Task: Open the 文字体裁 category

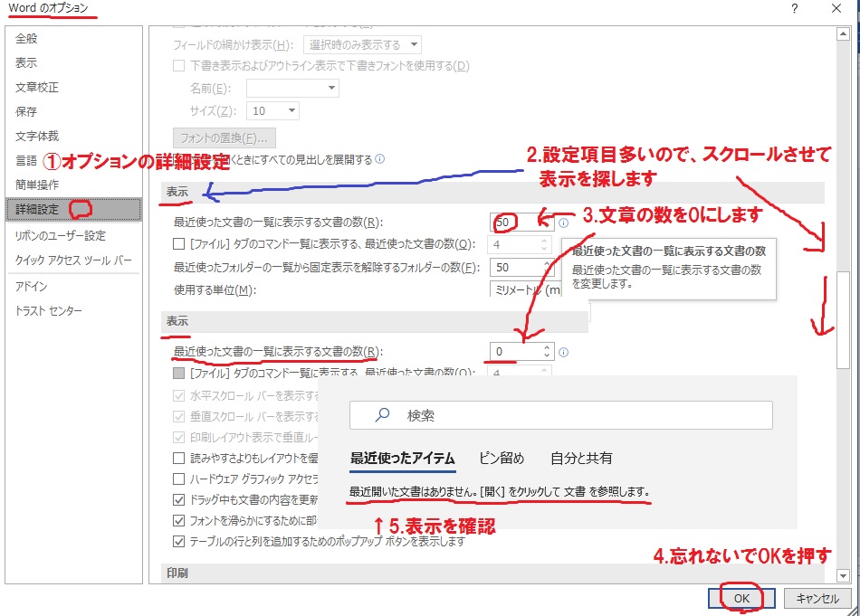Action: pyautogui.click(x=37, y=136)
